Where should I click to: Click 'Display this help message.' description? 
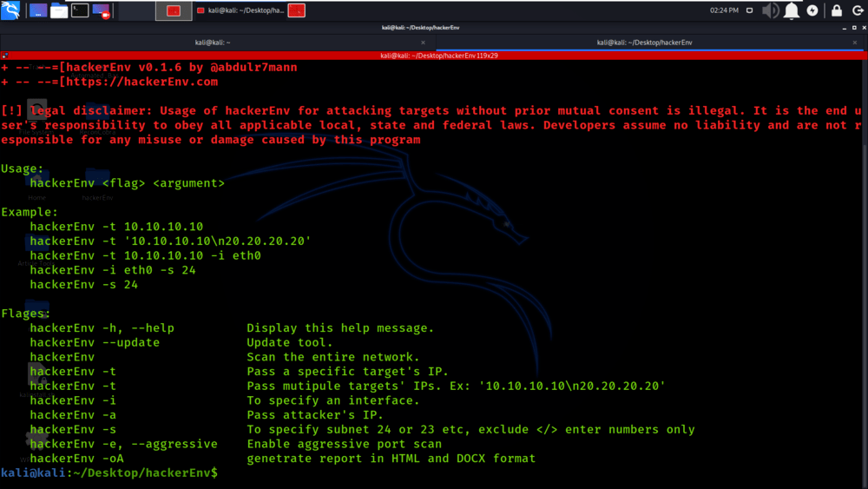tap(340, 328)
